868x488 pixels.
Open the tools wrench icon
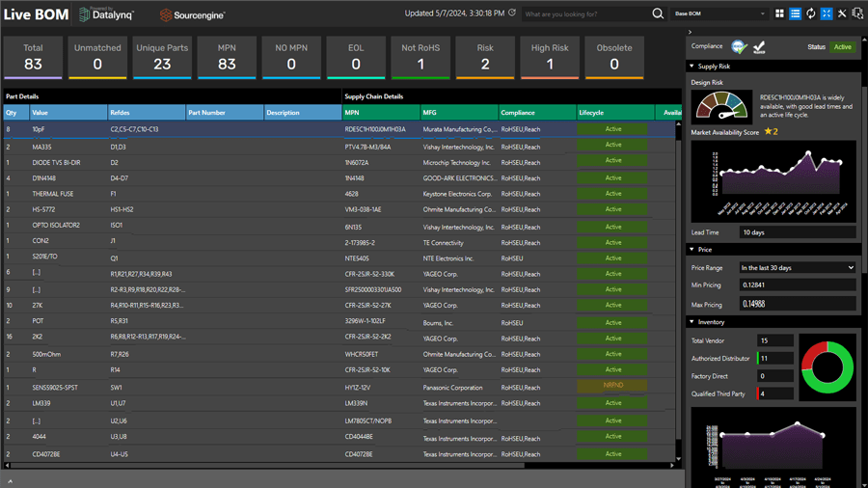pos(842,14)
